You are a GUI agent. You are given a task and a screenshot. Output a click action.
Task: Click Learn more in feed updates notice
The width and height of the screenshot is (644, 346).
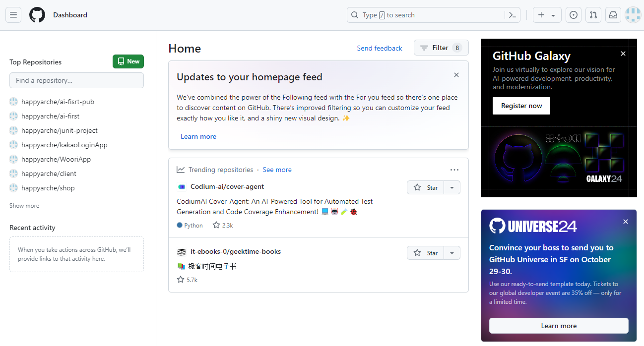198,136
